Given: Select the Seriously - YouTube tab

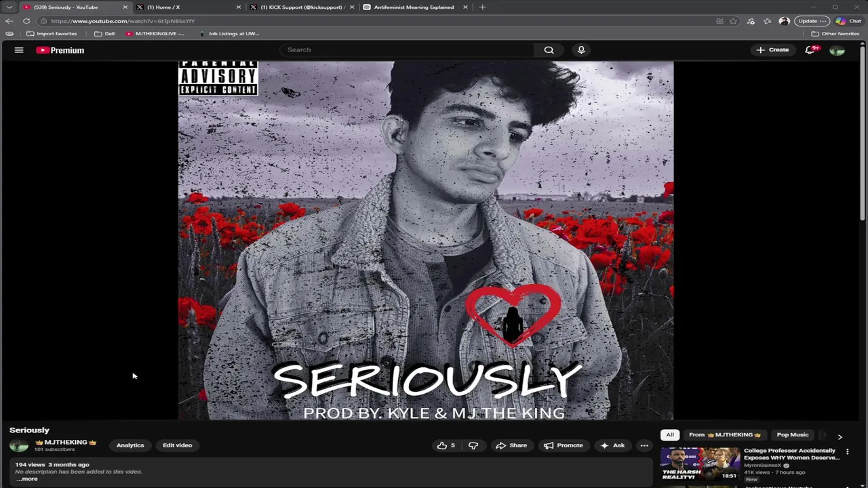Looking at the screenshot, I should click(x=75, y=7).
